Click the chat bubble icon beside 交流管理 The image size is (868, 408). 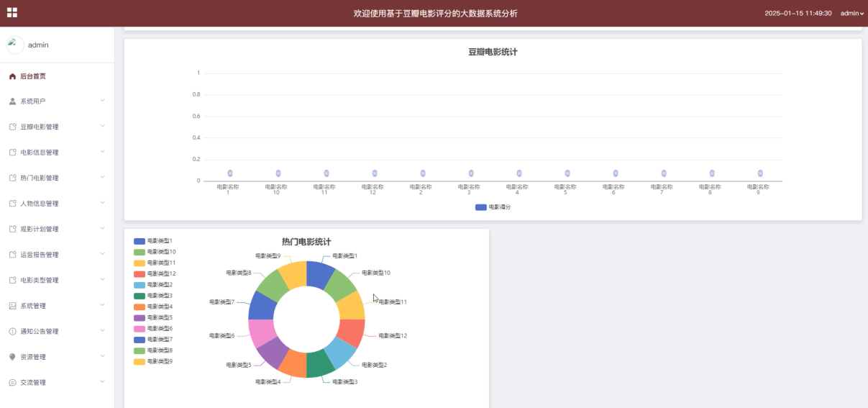click(x=12, y=383)
